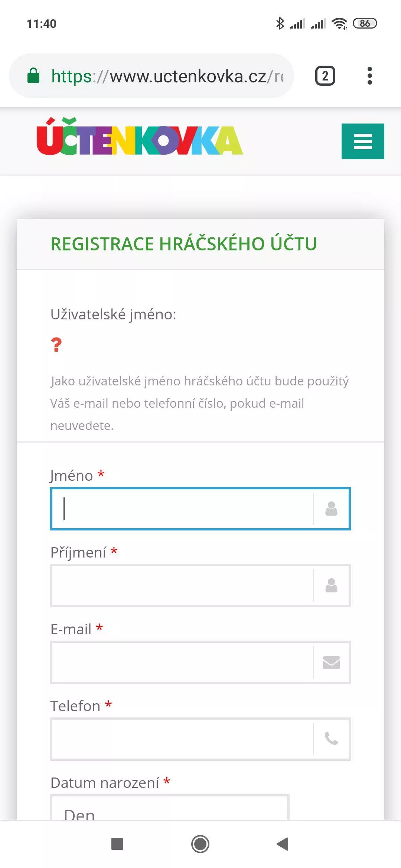Click envelope icon in E-mail field
This screenshot has width=401, height=868.
pyautogui.click(x=331, y=662)
